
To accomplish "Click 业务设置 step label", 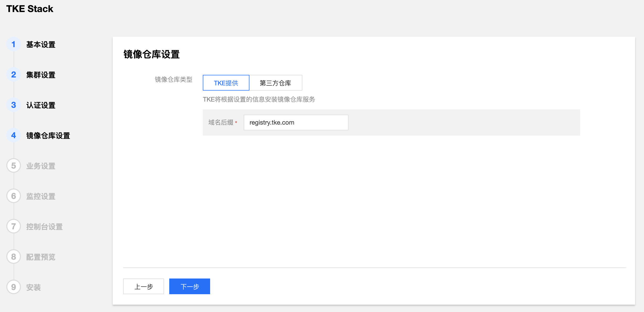I will [41, 166].
